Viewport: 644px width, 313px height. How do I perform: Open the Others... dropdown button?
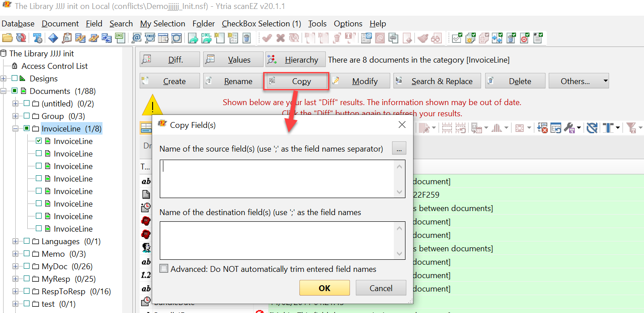click(x=579, y=81)
